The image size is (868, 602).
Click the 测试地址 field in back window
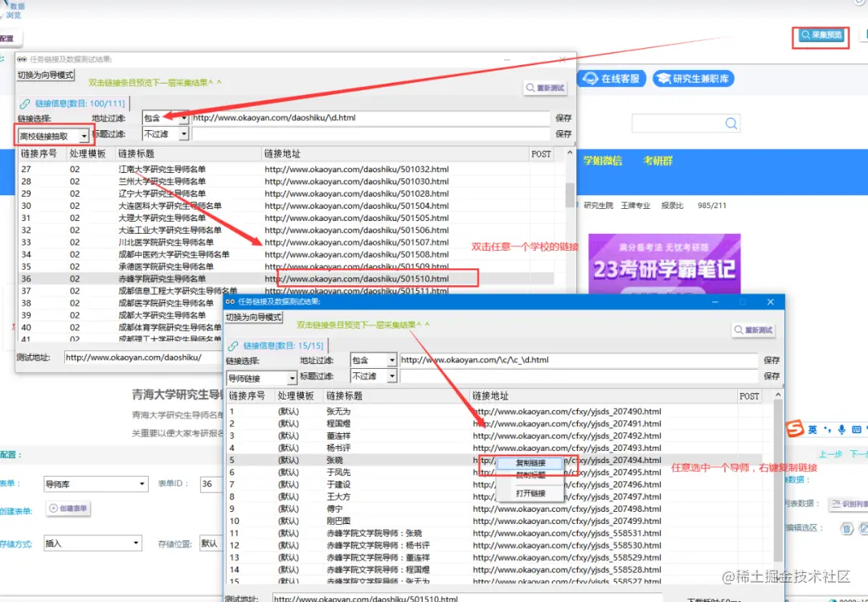tap(143, 358)
